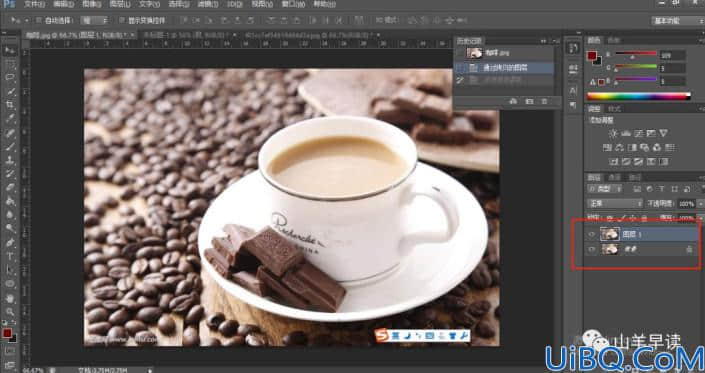Select the Eraser tool
This screenshot has width=705, height=373.
pyautogui.click(x=9, y=187)
